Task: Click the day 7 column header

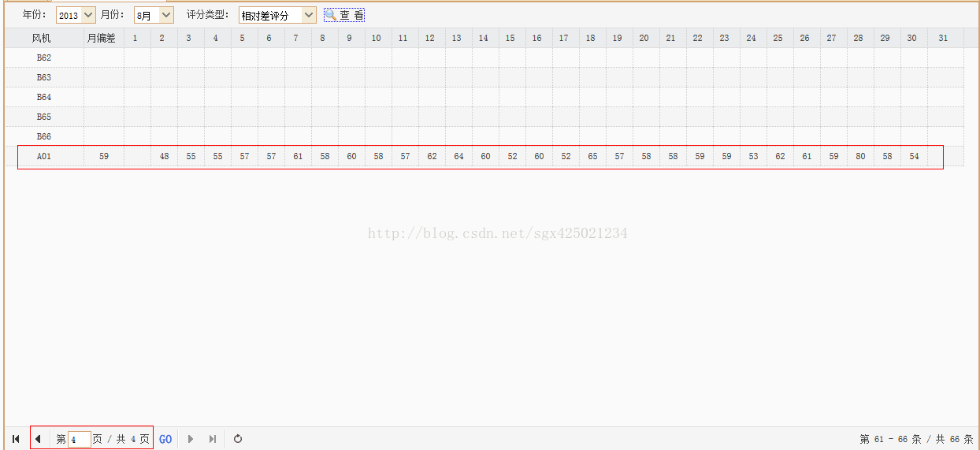Action: 296,38
